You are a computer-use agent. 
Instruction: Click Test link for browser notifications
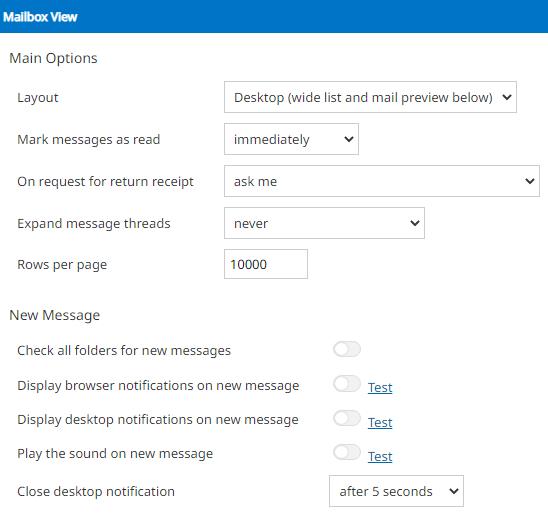pos(380,388)
